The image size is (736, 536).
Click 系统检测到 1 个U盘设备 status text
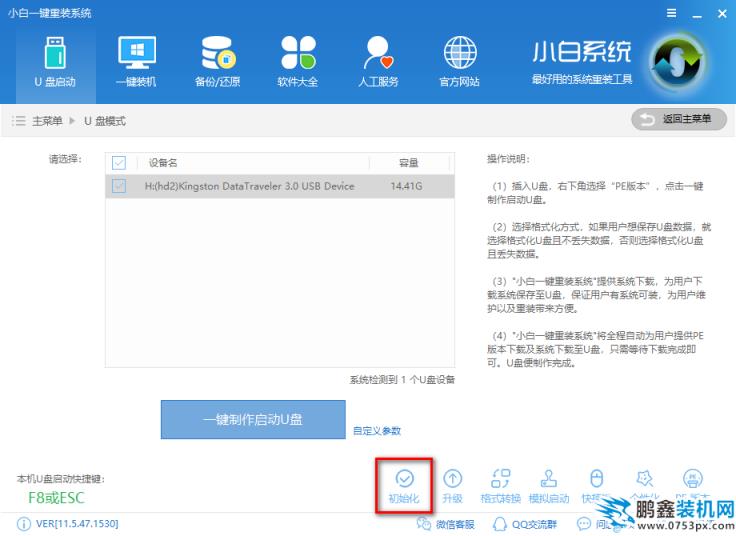(402, 379)
